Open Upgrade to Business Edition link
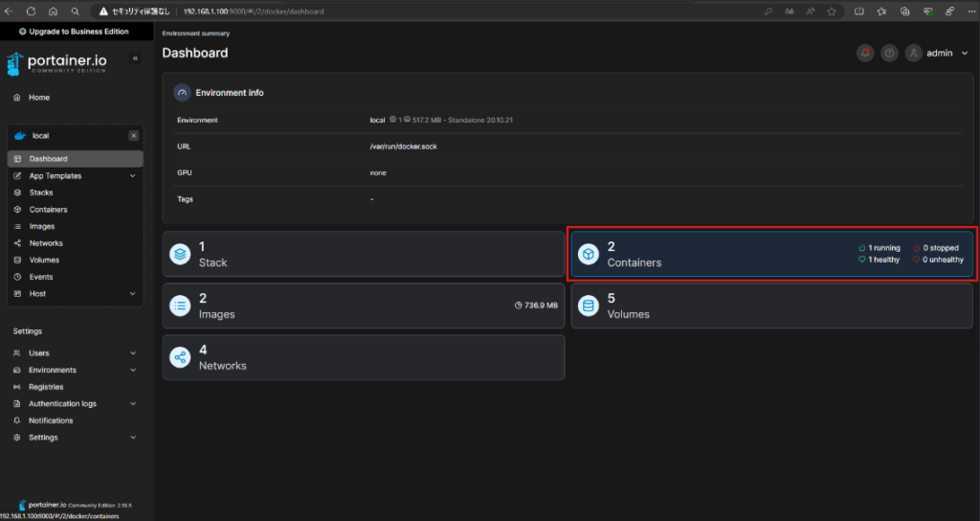Screen dimensions: 980x521 [x=74, y=32]
